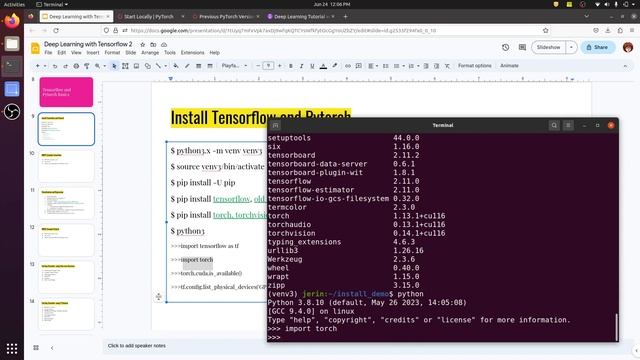Open the Border weight icon
Screen dimensions: 640x360
point(198,66)
